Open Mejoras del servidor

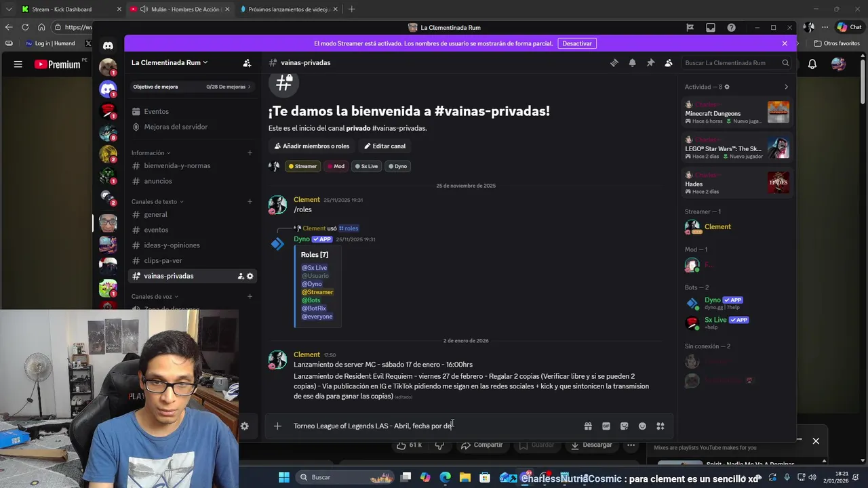point(192,127)
